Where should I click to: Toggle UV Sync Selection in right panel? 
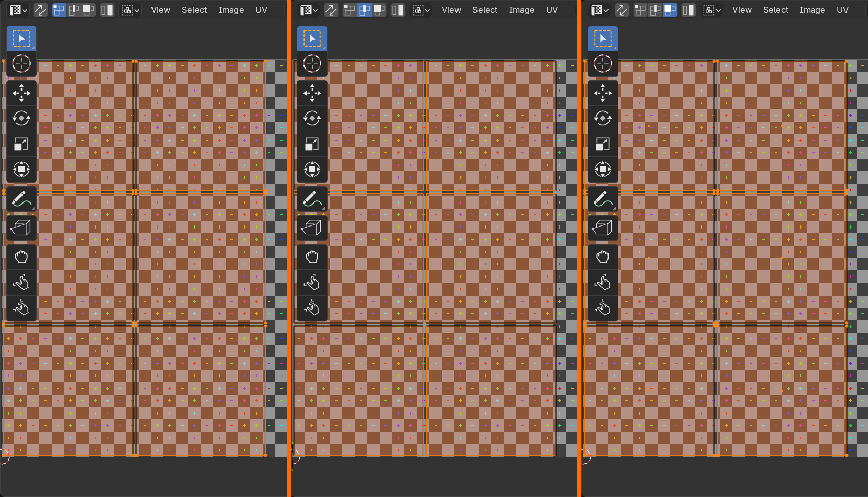(x=622, y=10)
